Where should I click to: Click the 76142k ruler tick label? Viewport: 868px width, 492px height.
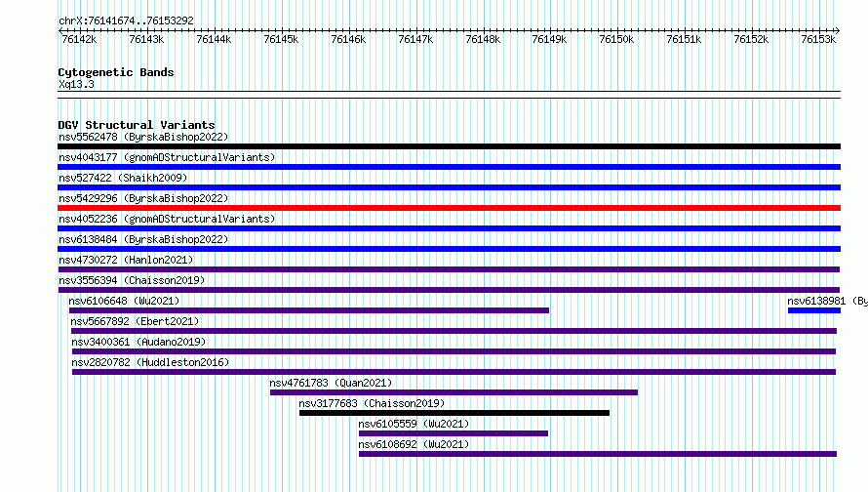point(79,39)
